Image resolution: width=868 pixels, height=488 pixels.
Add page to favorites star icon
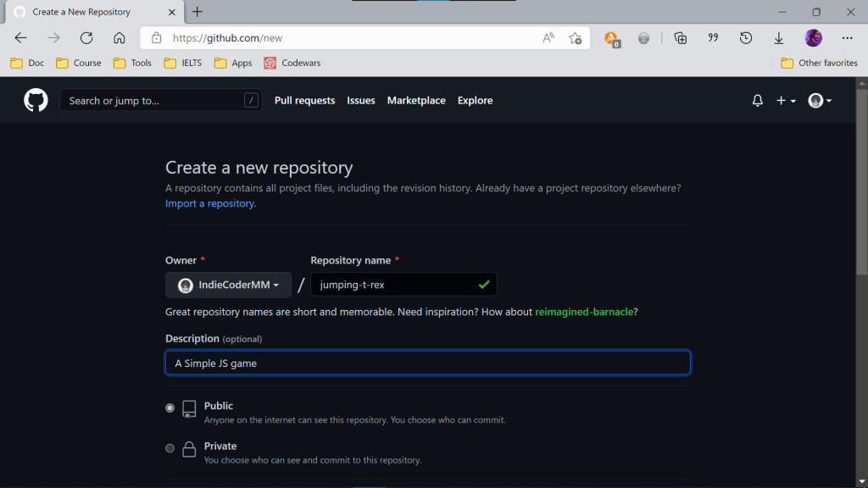(x=575, y=38)
